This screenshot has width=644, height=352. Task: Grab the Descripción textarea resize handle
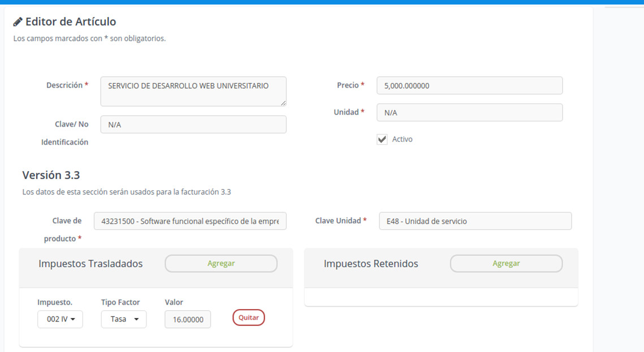click(x=283, y=103)
